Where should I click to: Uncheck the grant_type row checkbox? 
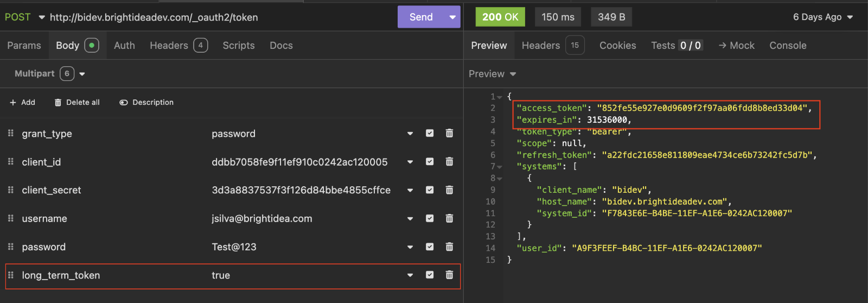click(x=430, y=133)
